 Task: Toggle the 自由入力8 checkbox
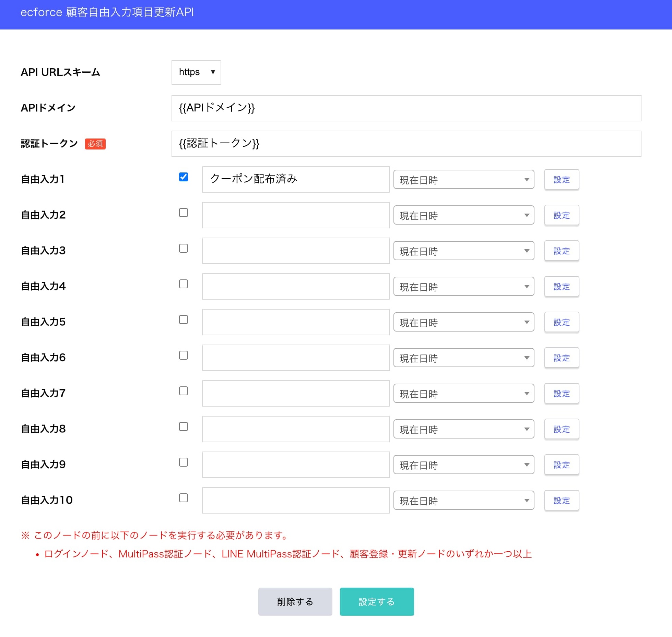point(184,426)
